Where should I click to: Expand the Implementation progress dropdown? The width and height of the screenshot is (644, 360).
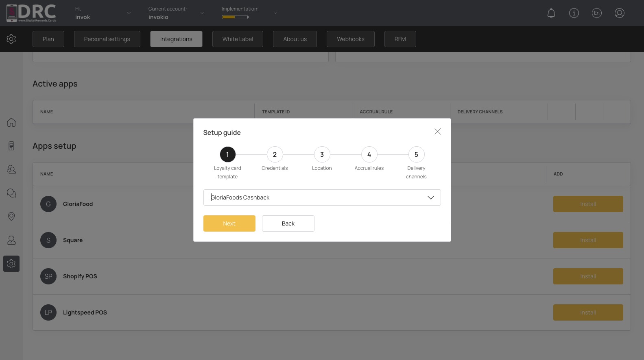click(249, 13)
